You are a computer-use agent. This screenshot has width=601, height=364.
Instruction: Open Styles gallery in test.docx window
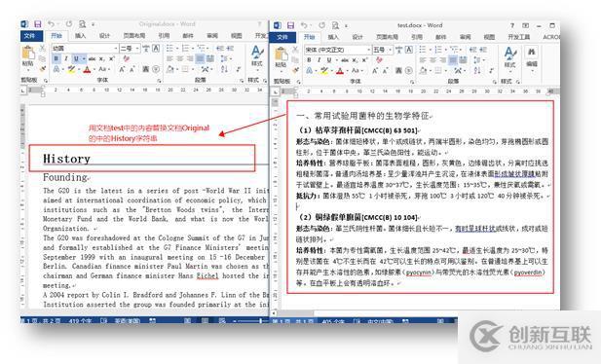(509, 57)
